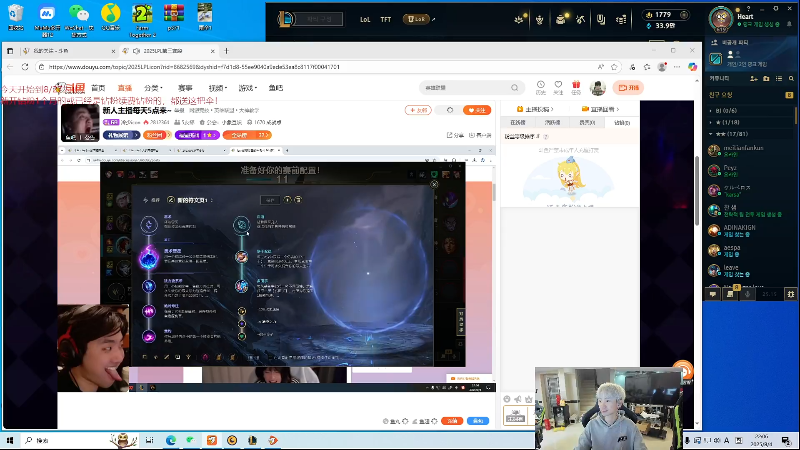This screenshot has width=800, height=450.
Task: Click the 1779 RP balance
Action: click(x=663, y=15)
